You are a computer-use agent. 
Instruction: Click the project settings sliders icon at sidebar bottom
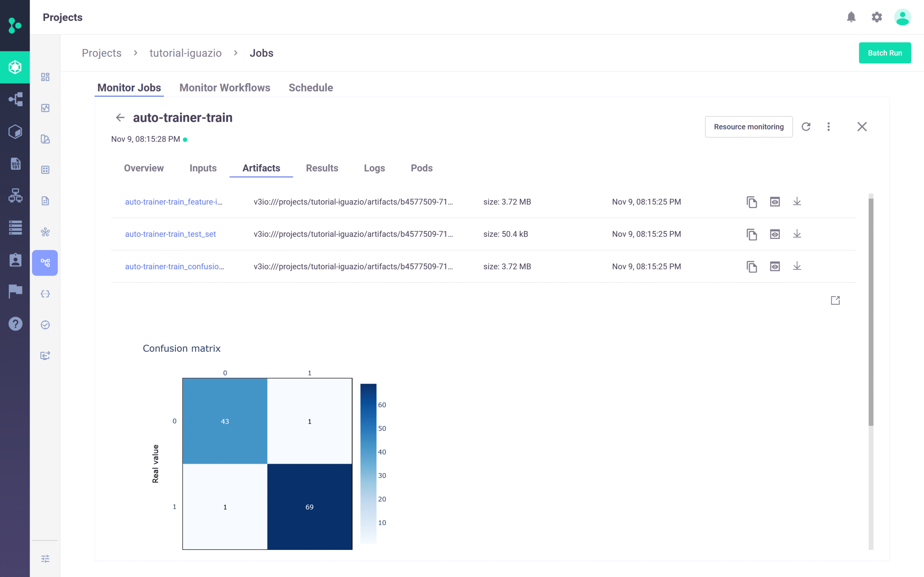45,558
